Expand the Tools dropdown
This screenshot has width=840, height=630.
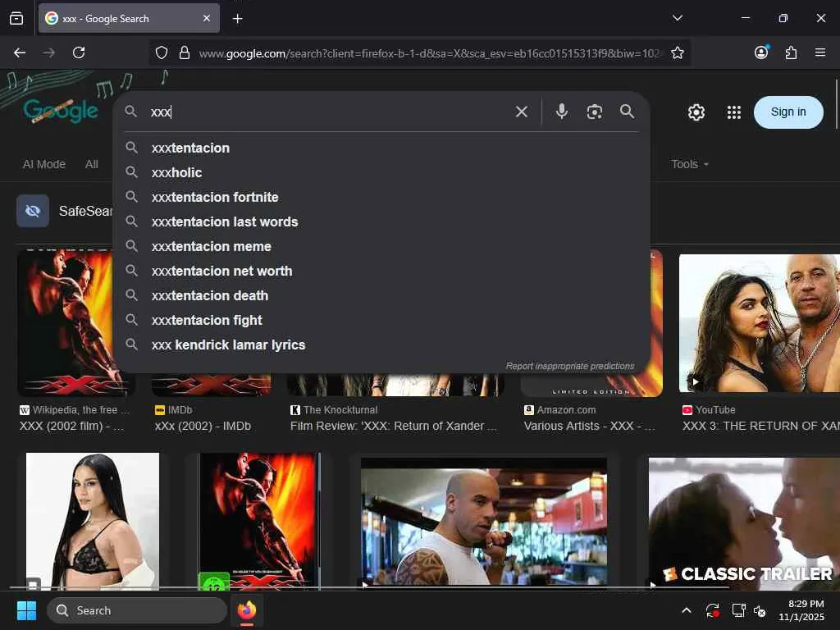689,164
